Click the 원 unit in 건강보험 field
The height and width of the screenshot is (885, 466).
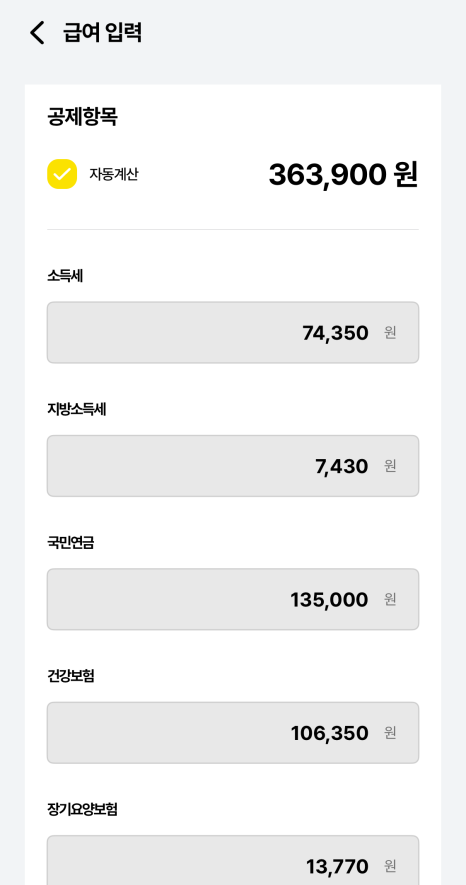click(390, 733)
